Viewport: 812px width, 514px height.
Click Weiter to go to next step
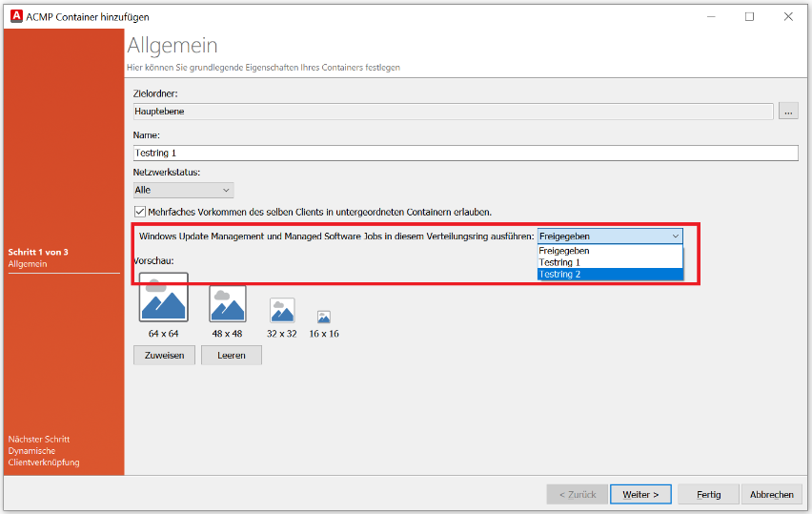[x=640, y=494]
